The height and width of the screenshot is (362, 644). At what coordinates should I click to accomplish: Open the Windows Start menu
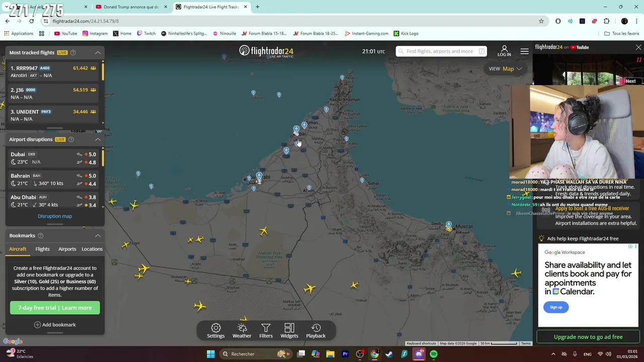[211, 354]
